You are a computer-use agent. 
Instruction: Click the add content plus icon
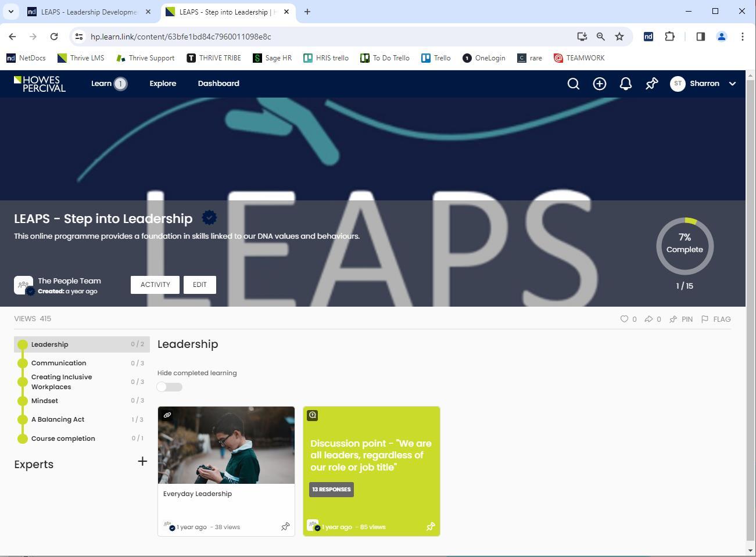point(599,84)
